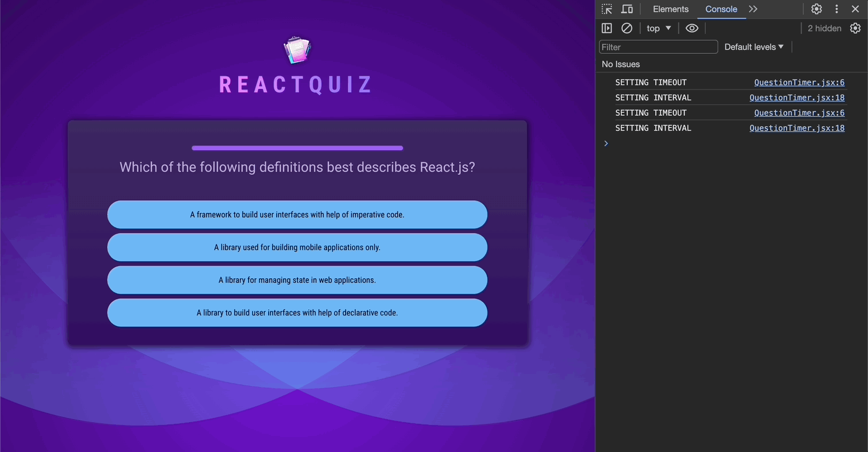Show console sidebar panel icon

pyautogui.click(x=607, y=28)
